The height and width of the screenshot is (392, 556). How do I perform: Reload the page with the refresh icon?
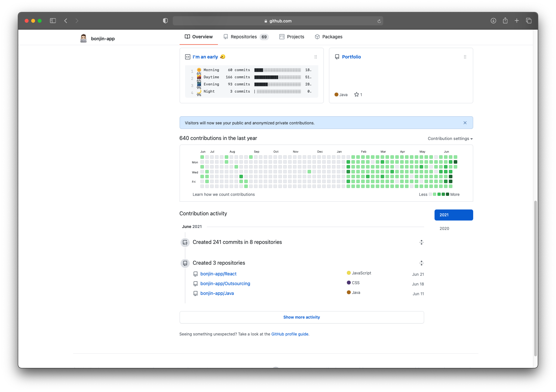[x=379, y=21]
